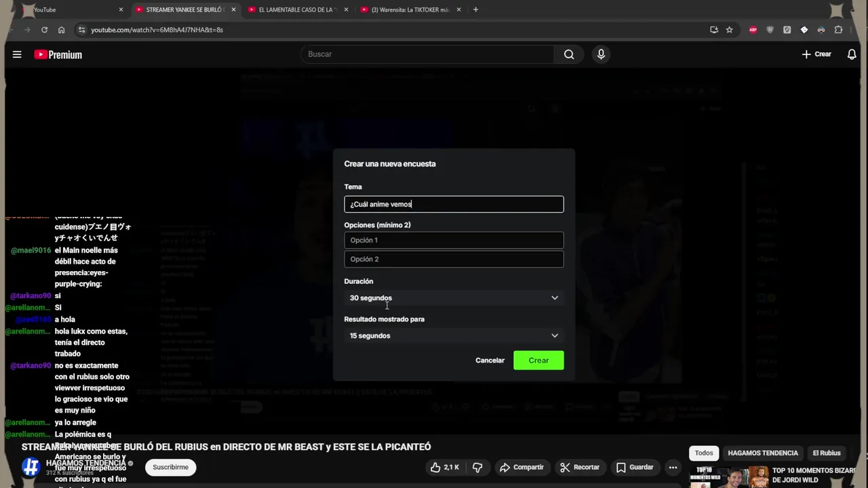
Task: Click the Opción 1 field
Action: 454,240
